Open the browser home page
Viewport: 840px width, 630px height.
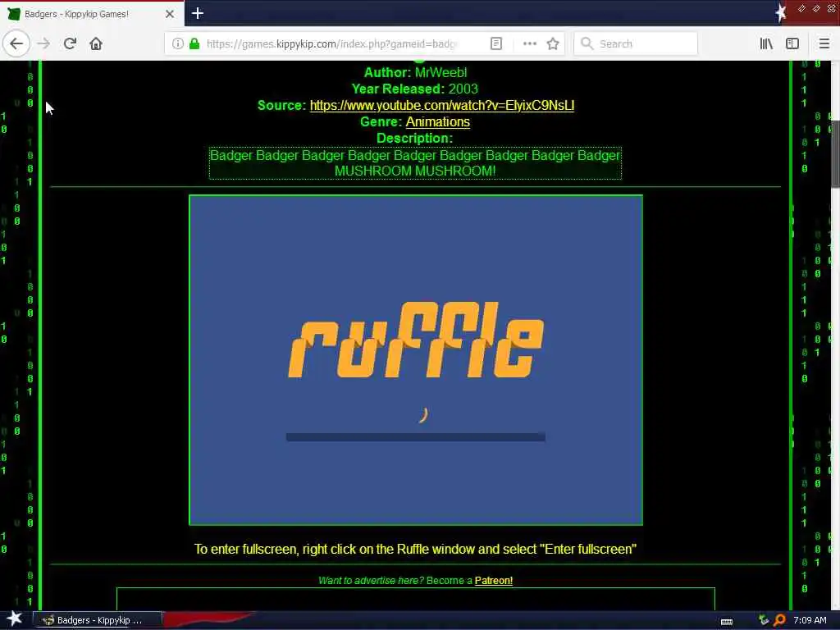(96, 43)
